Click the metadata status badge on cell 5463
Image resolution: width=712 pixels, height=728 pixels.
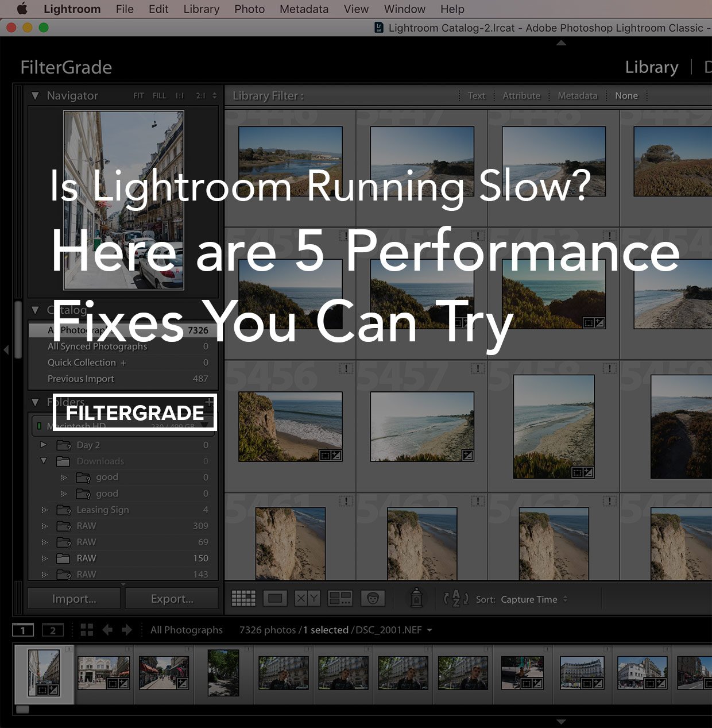[610, 501]
